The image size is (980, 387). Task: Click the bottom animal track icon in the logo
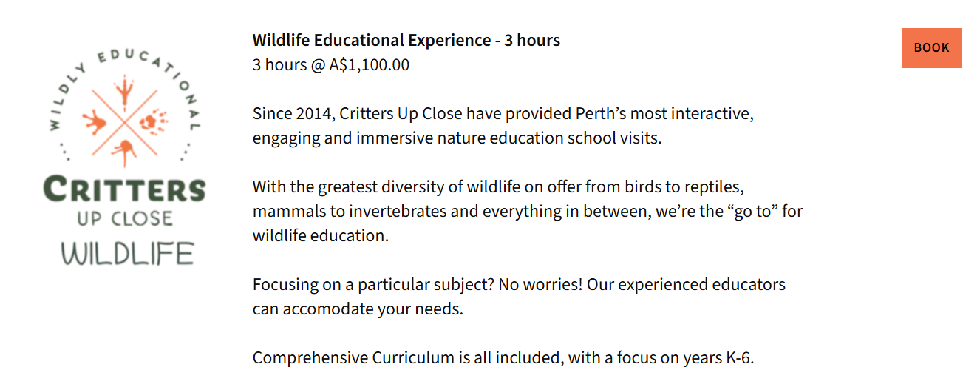[x=125, y=151]
